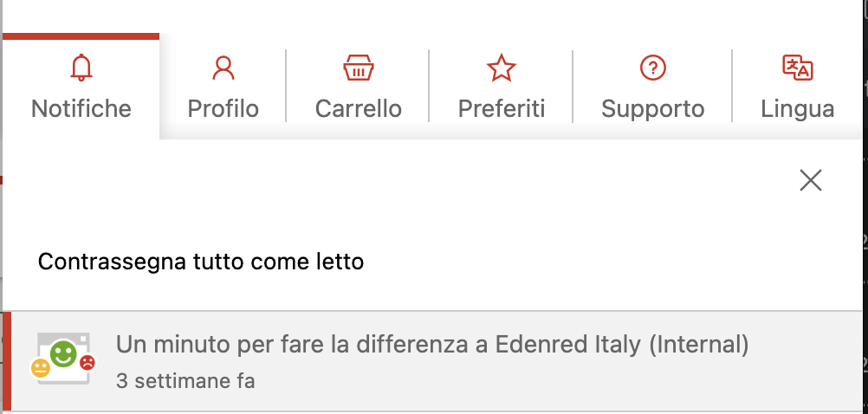Click the bell icon for Notifiche
This screenshot has height=414, width=868.
tap(81, 68)
